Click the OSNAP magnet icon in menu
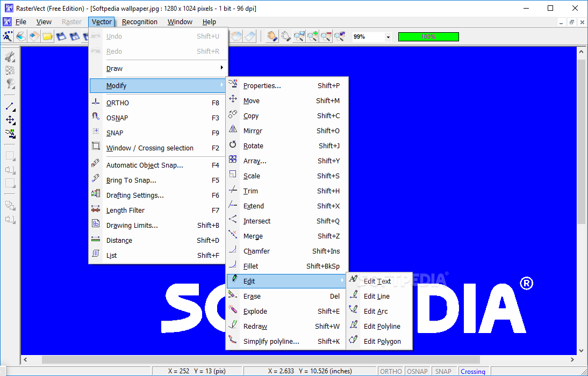The width and height of the screenshot is (588, 376). 96,116
